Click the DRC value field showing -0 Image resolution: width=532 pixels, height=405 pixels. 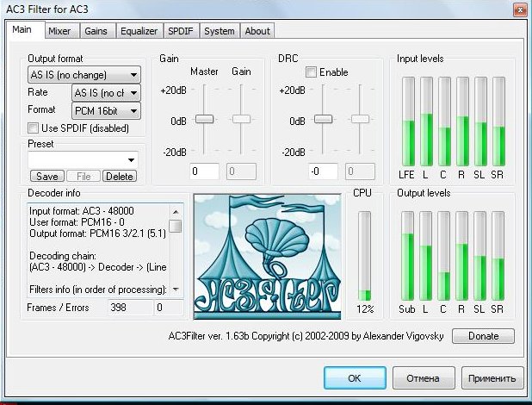click(323, 171)
